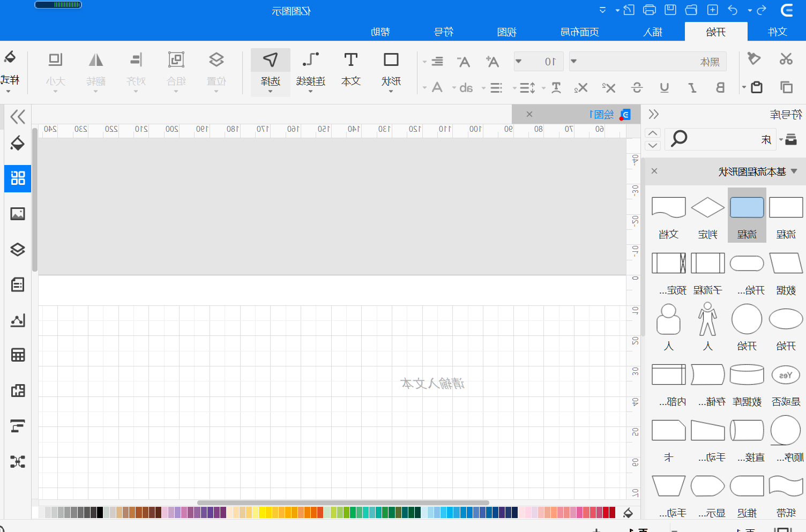Viewport: 806px width, 532px height.
Task: Click the New document plus icon
Action: click(712, 10)
